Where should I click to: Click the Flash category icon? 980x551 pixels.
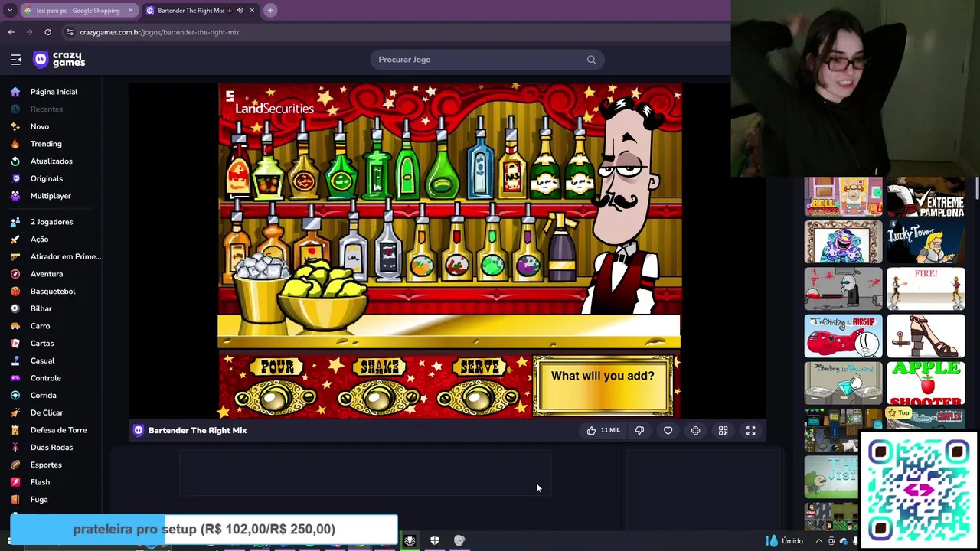15,482
